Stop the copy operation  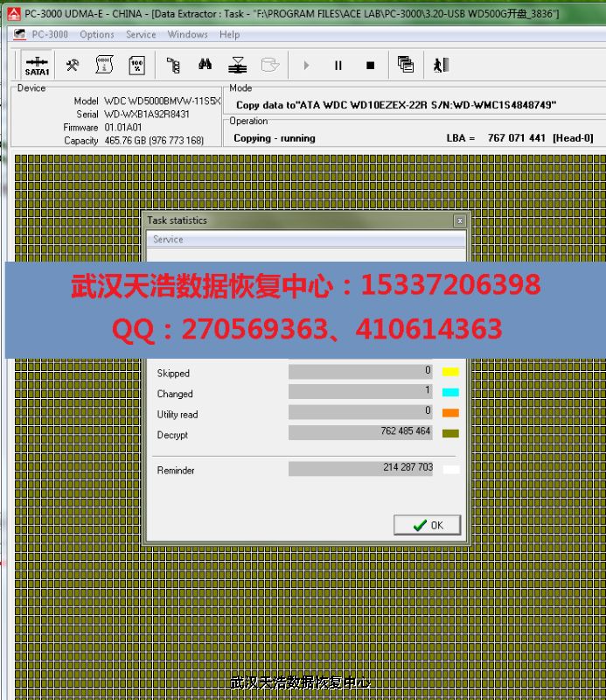point(370,65)
